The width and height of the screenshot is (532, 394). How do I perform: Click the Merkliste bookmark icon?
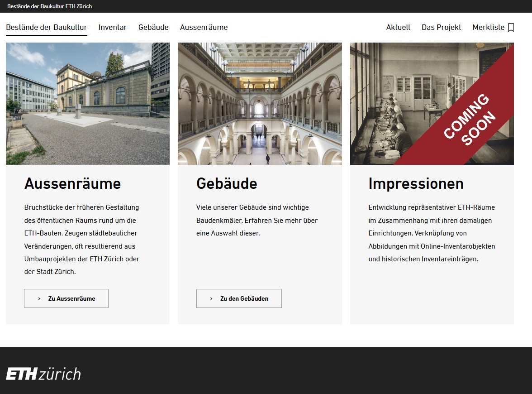(x=511, y=28)
